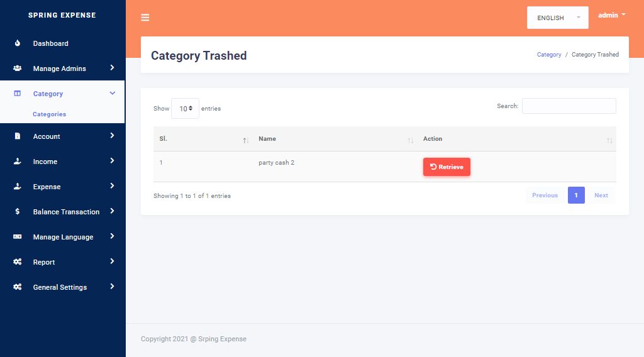The image size is (644, 357).
Task: Open the Expense menu item
Action: pos(62,186)
